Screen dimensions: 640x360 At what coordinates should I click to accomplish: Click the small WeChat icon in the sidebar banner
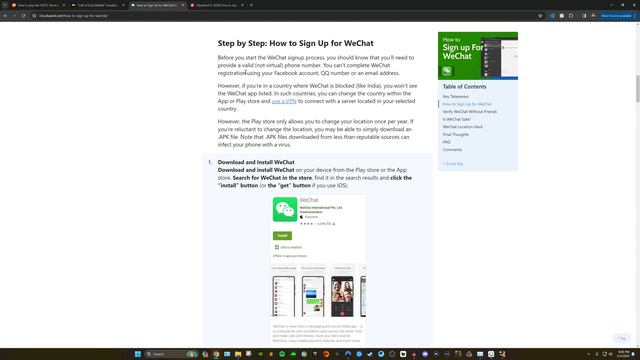tap(447, 71)
